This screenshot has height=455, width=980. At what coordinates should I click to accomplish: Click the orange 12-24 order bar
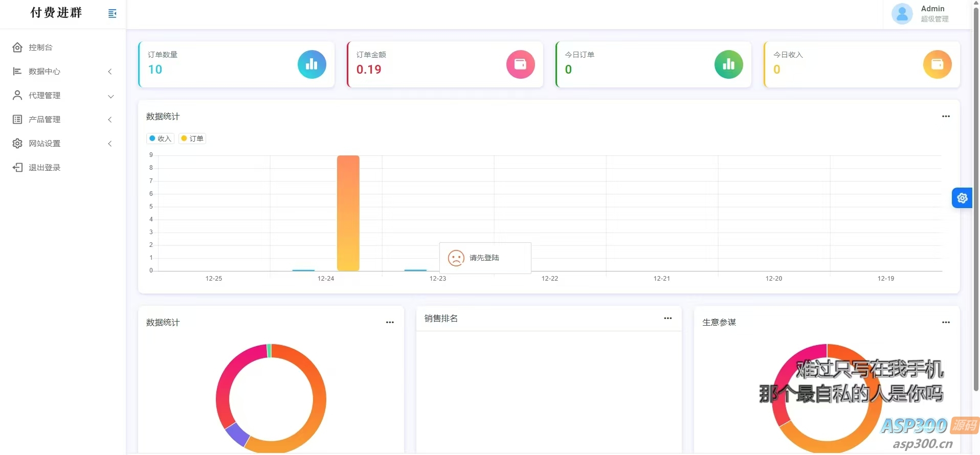pos(348,213)
